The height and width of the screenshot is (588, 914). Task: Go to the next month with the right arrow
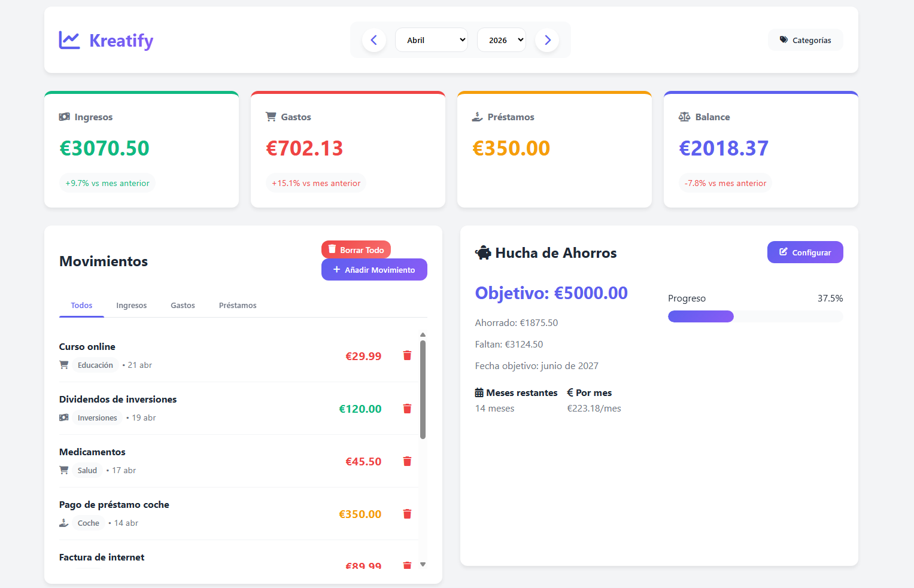(x=546, y=39)
